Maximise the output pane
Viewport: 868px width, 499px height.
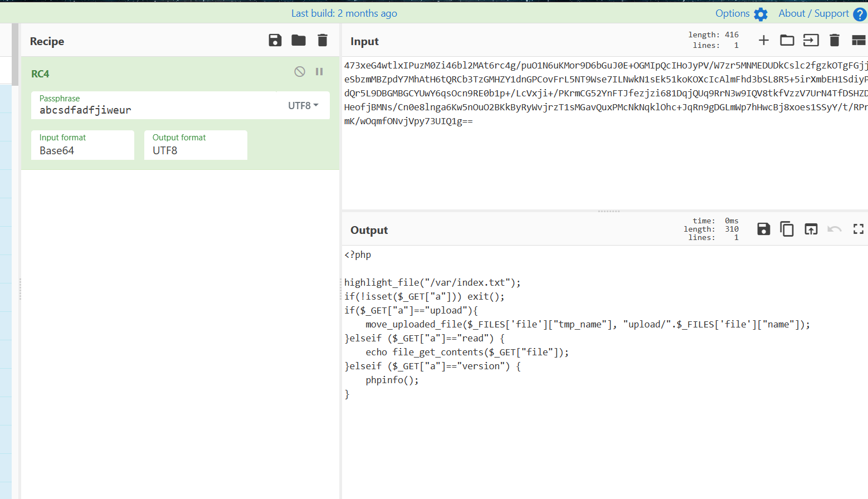coord(859,229)
